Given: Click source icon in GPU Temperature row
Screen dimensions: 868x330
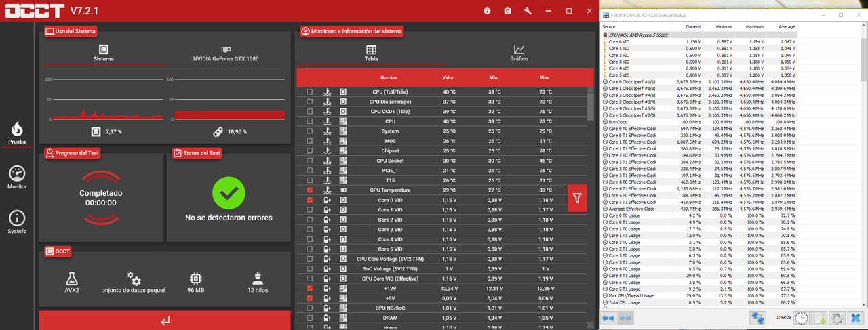Looking at the screenshot, I should point(343,190).
